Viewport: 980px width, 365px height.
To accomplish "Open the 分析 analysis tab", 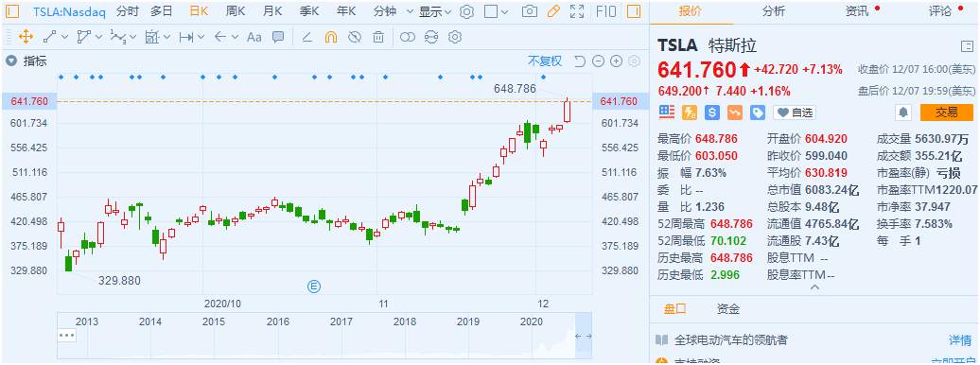I will point(773,11).
